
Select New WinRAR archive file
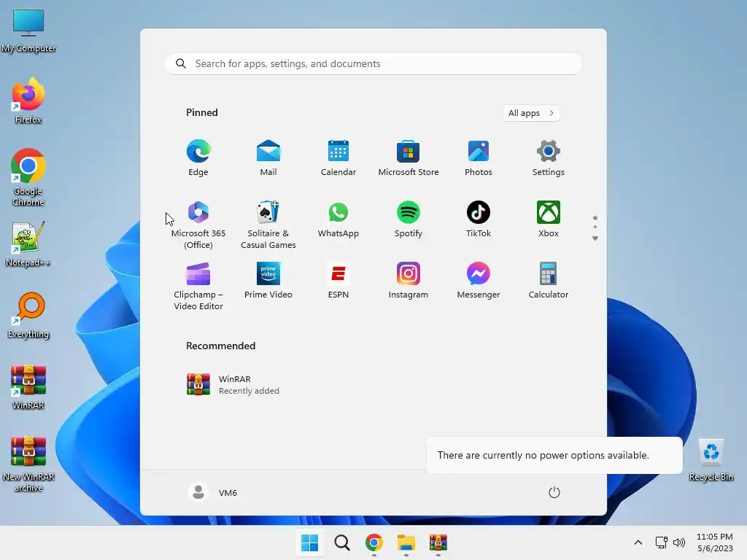coord(28,464)
